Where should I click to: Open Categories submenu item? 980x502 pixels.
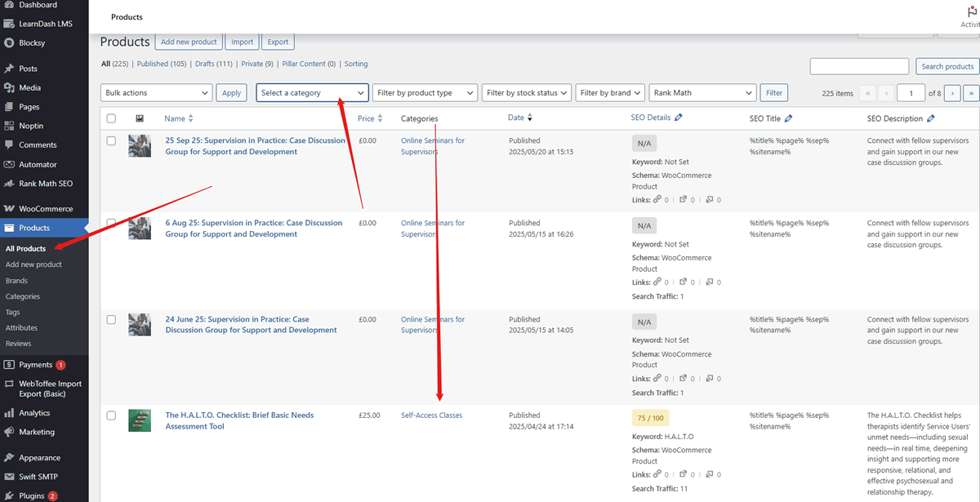coord(23,296)
